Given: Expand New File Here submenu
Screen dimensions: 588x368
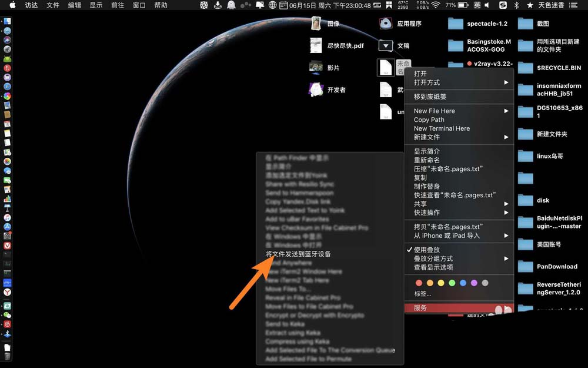Looking at the screenshot, I should [x=459, y=111].
